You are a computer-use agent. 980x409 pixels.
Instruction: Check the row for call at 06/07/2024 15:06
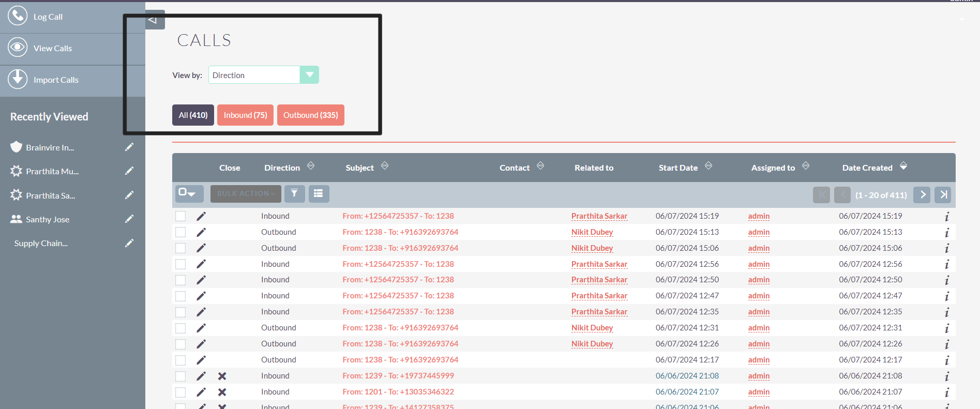pos(180,248)
